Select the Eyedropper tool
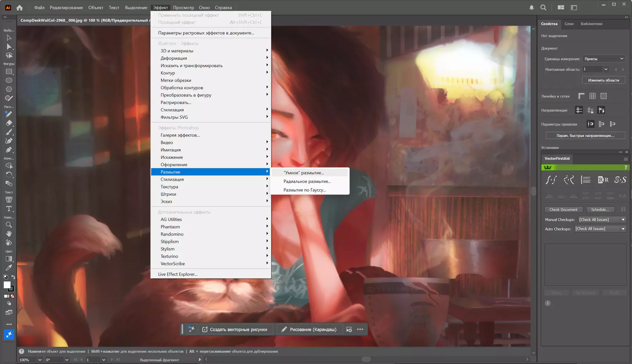 coord(9,268)
